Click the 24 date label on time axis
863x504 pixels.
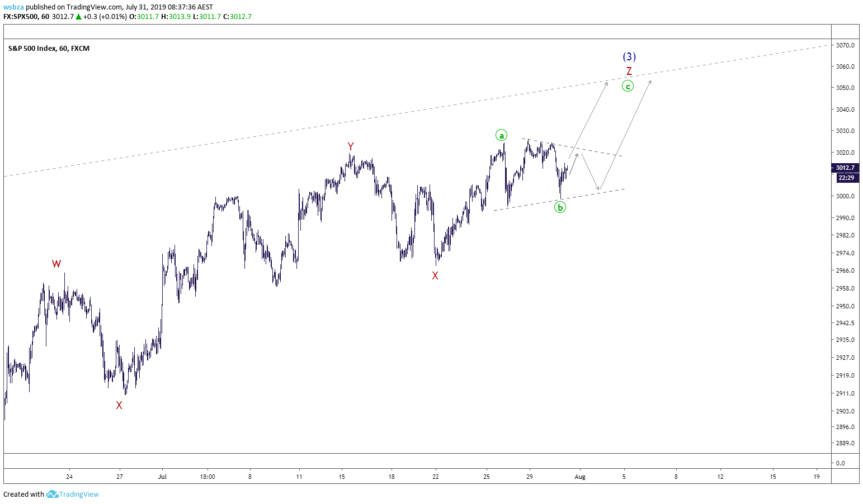69,477
